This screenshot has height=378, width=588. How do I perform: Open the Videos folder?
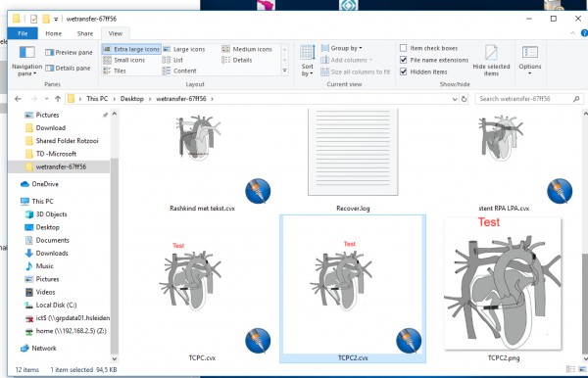coord(45,292)
